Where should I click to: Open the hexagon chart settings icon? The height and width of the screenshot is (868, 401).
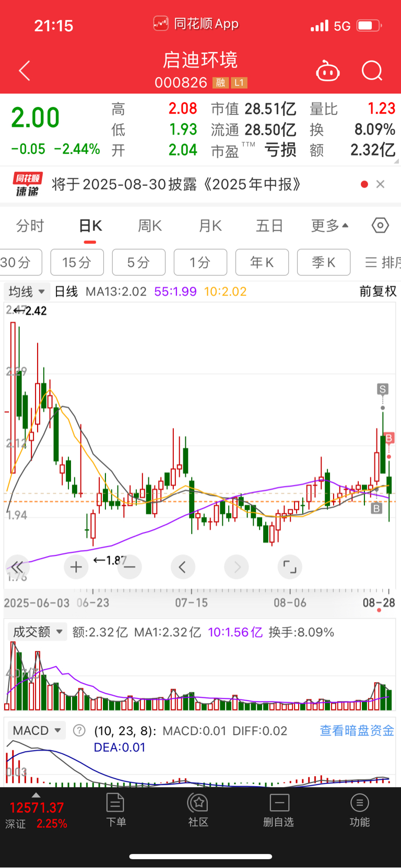(380, 225)
